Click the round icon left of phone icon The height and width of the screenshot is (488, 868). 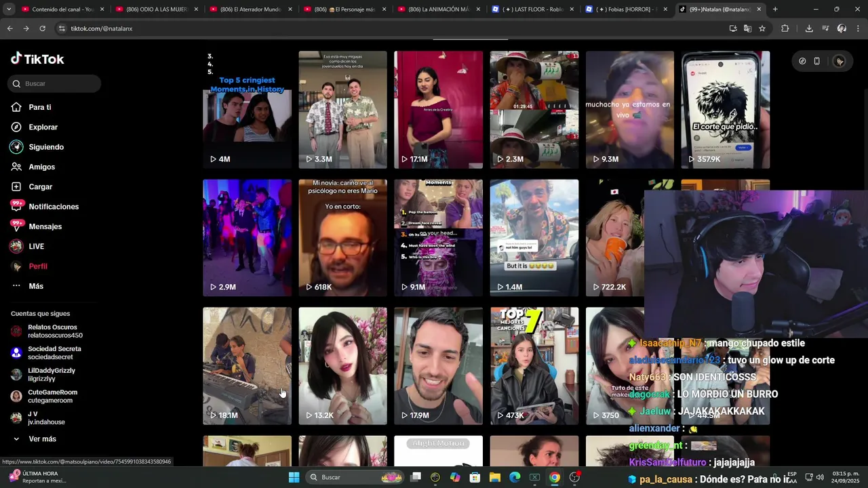point(802,61)
